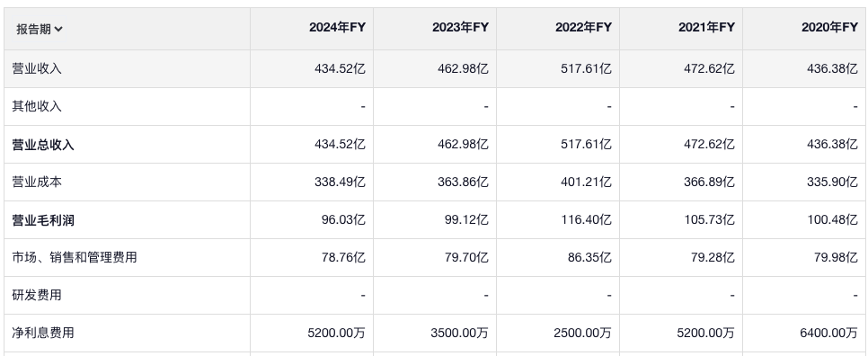Select 2022 revenue value 517.61亿
The height and width of the screenshot is (356, 868).
pos(586,68)
